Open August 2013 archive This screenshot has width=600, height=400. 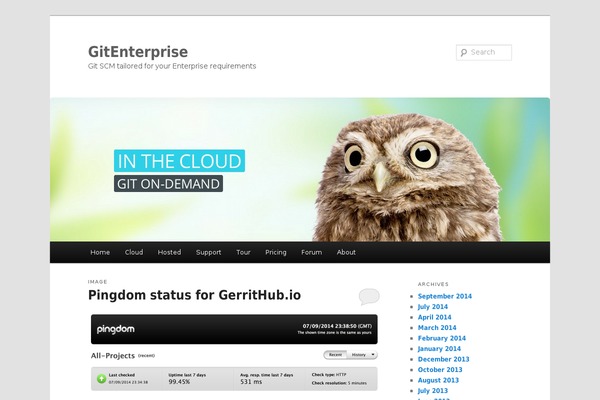(x=438, y=380)
